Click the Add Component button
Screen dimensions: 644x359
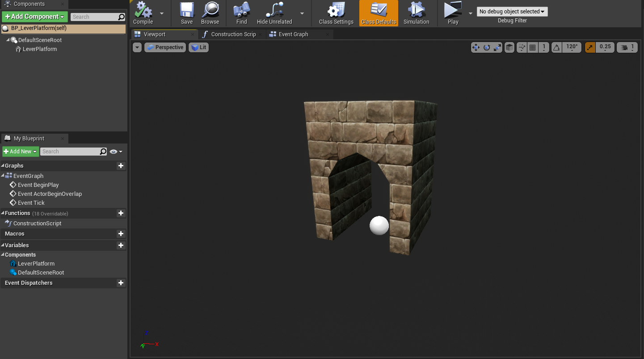(x=35, y=17)
